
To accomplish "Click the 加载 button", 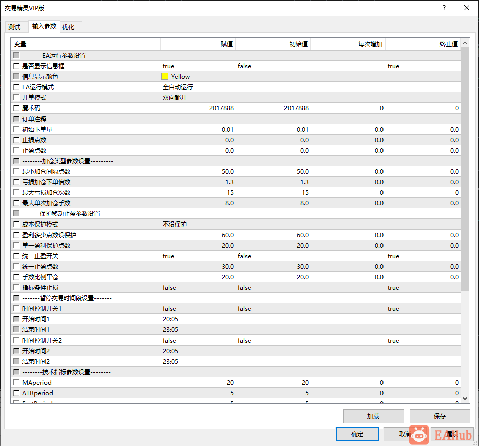I will click(373, 416).
